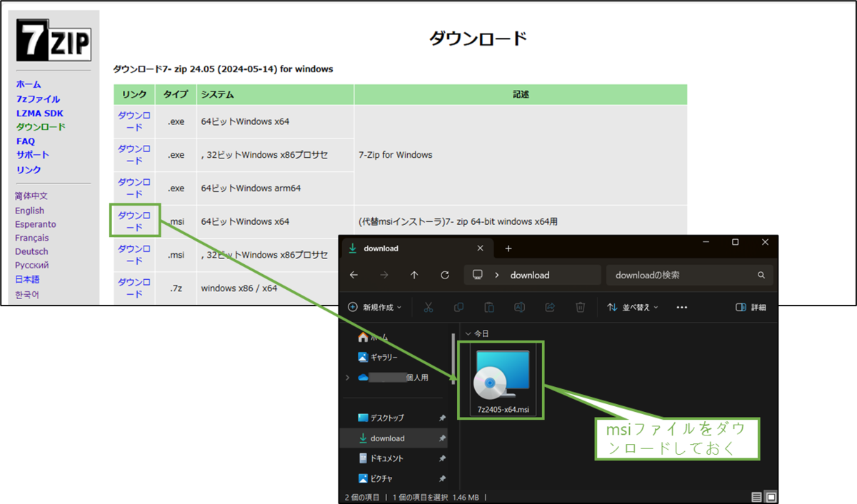
Task: Toggle the 詳細 details pane
Action: pos(751,308)
